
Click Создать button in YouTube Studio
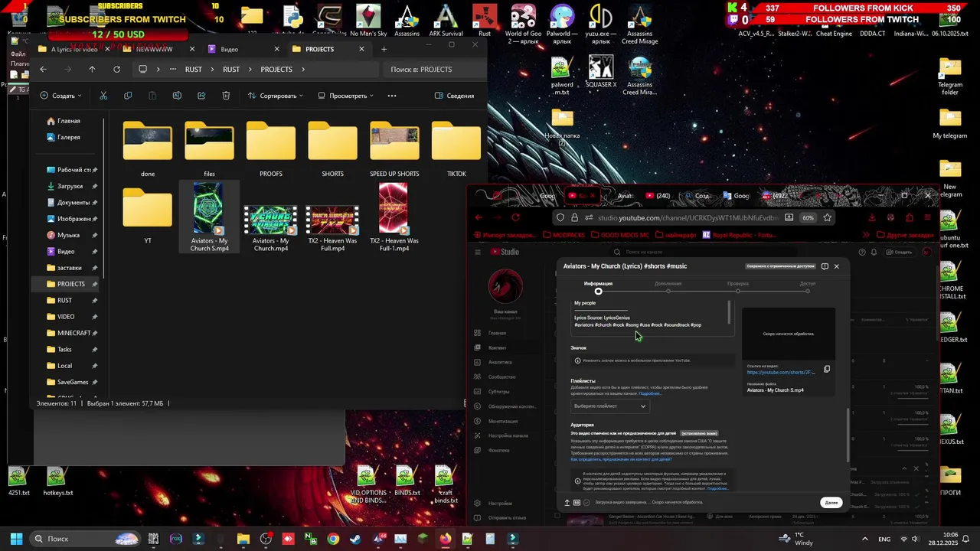pyautogui.click(x=900, y=252)
